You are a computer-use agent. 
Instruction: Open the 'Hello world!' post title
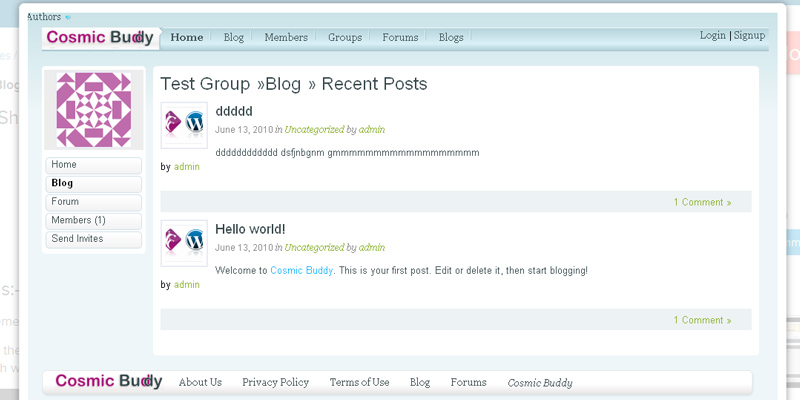click(x=250, y=229)
